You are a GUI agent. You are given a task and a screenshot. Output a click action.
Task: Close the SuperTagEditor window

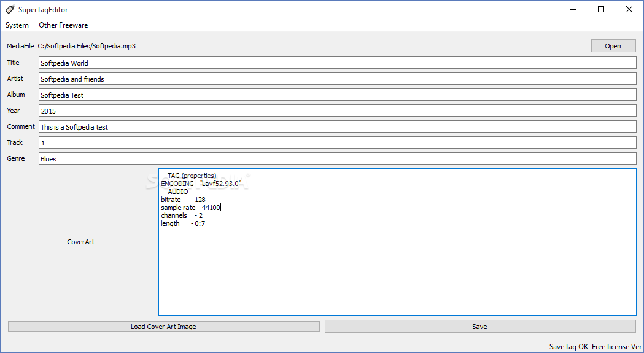[629, 9]
